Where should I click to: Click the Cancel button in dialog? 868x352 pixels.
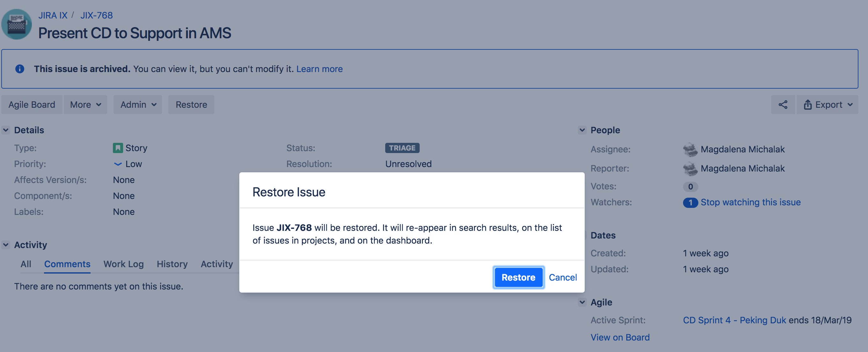point(563,277)
